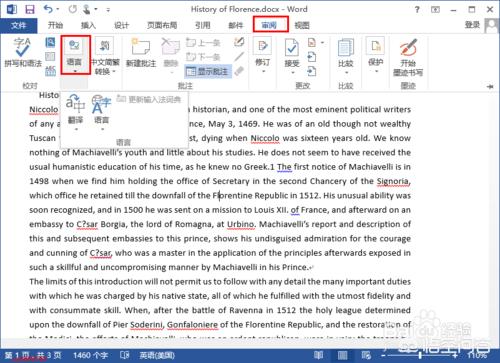Open the 文件 file tab

(x=19, y=25)
